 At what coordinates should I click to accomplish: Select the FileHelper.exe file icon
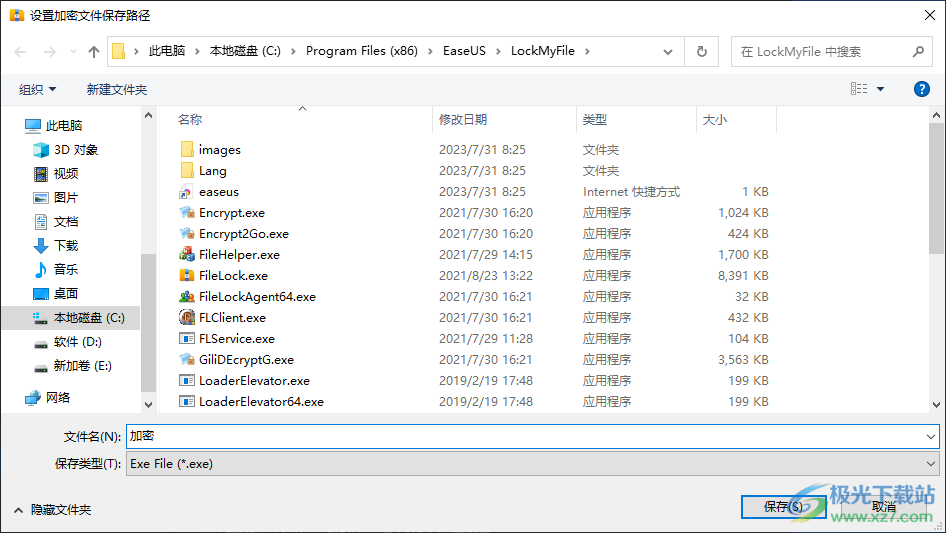click(186, 255)
